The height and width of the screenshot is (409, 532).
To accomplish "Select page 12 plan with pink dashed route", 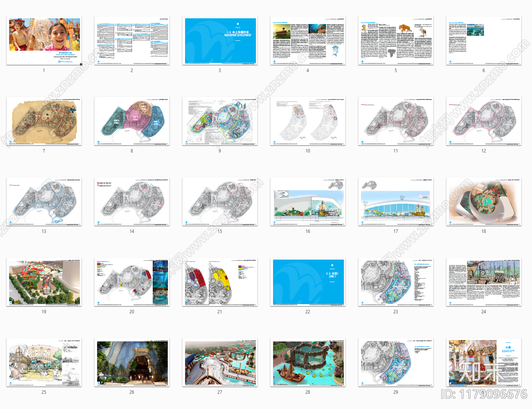I will click(484, 121).
